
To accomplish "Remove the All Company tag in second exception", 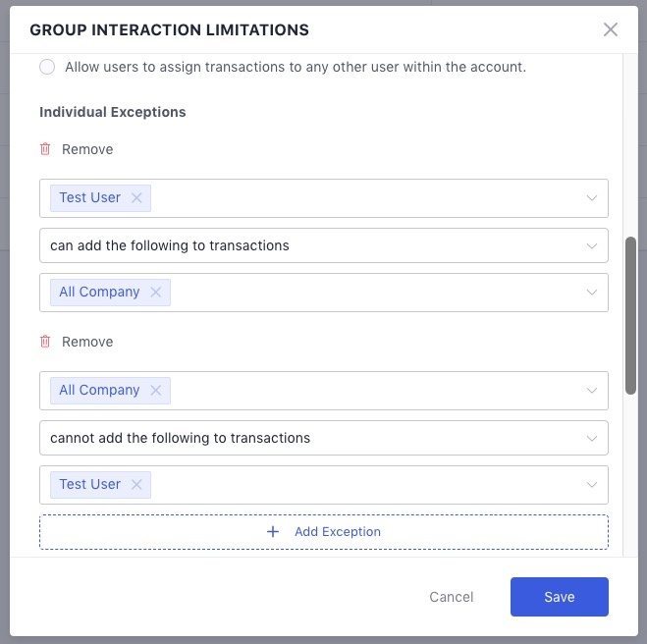I will 156,391.
